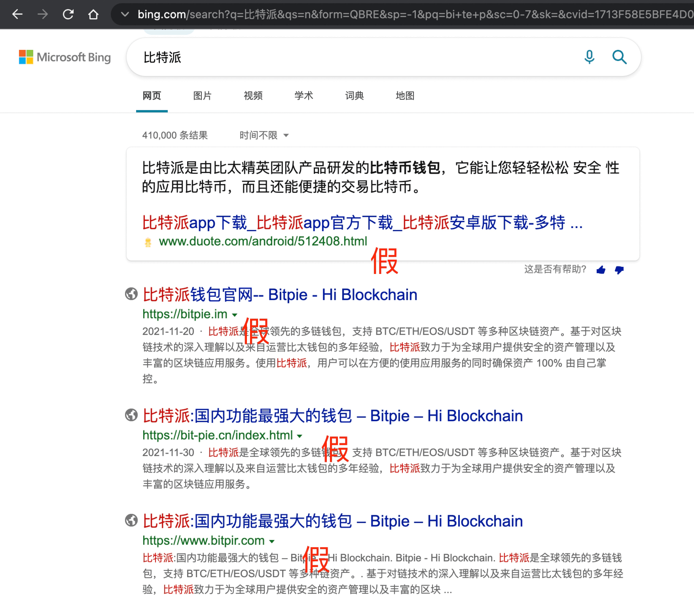Click thumbs up for 这是否有帮助
This screenshot has height=616, width=694.
click(x=601, y=270)
